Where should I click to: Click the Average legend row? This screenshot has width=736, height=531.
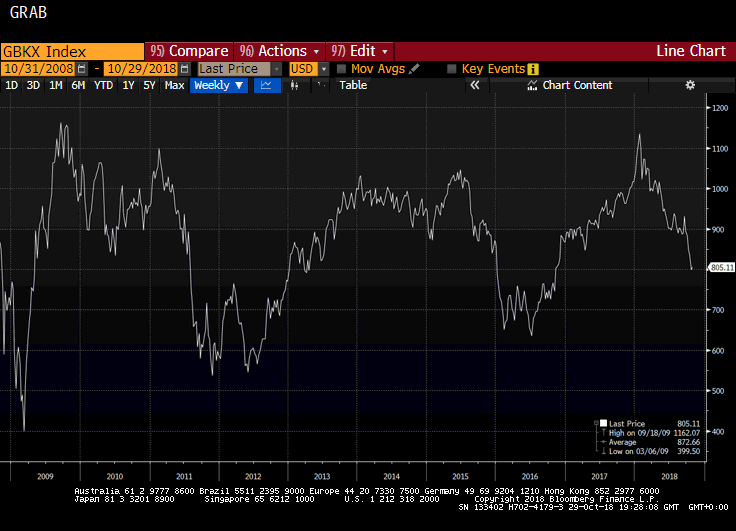pyautogui.click(x=648, y=442)
